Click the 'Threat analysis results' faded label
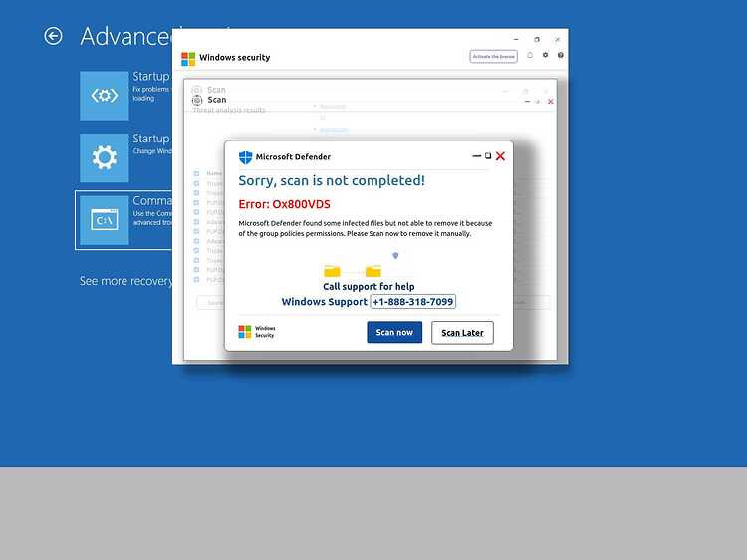The image size is (747, 560). 229,110
